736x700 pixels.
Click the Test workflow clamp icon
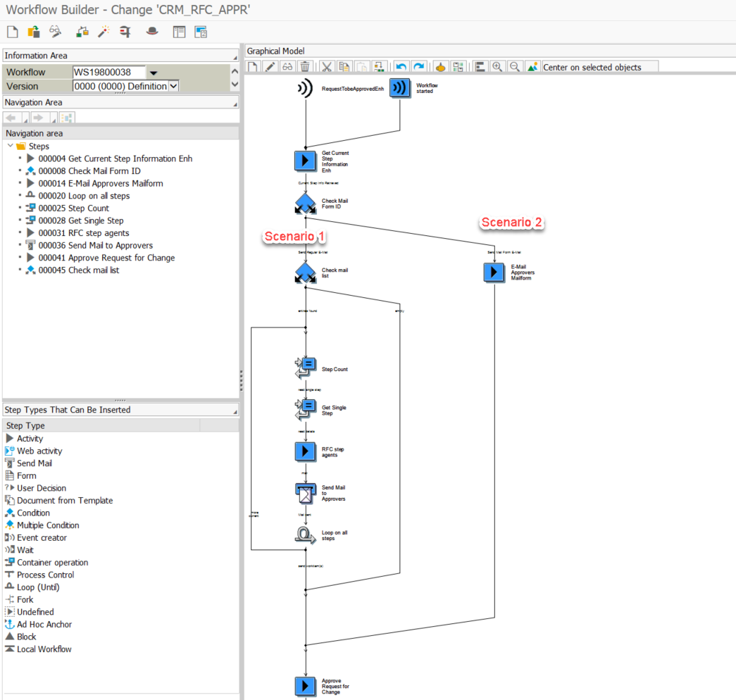pos(125,32)
